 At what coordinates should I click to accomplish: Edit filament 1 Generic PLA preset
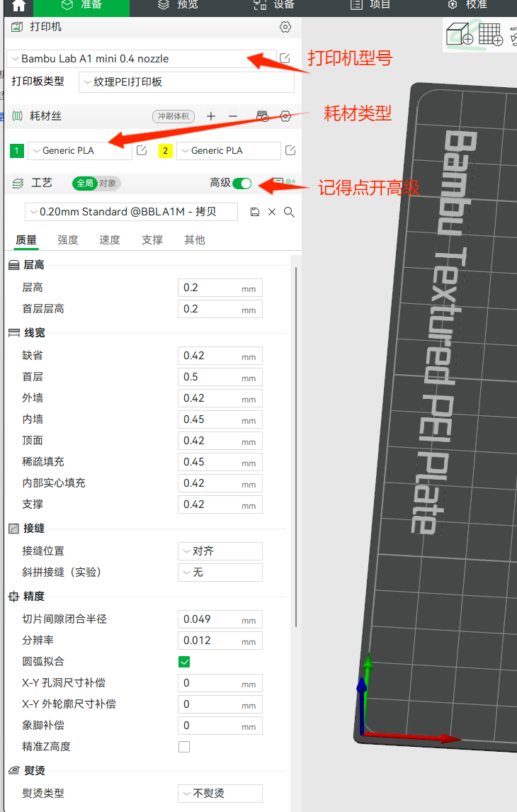(142, 151)
